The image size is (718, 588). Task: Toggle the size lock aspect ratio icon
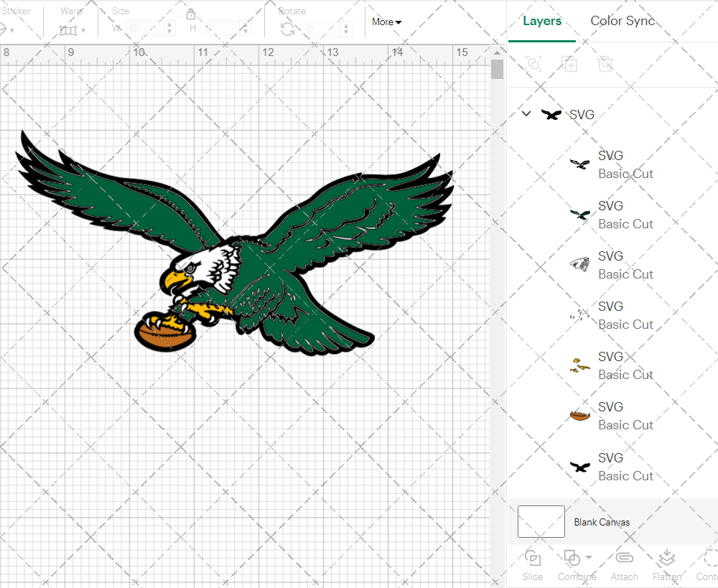click(x=191, y=14)
